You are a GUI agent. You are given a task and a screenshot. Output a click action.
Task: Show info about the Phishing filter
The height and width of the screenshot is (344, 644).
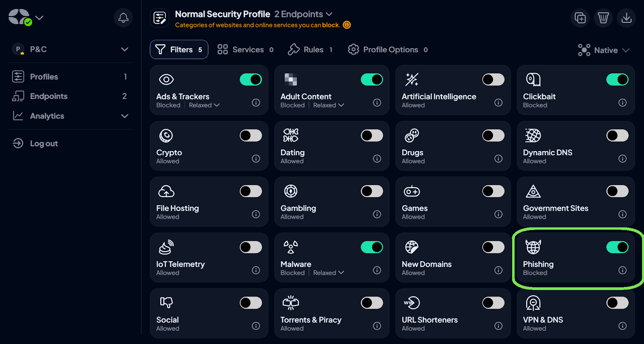[x=622, y=270]
